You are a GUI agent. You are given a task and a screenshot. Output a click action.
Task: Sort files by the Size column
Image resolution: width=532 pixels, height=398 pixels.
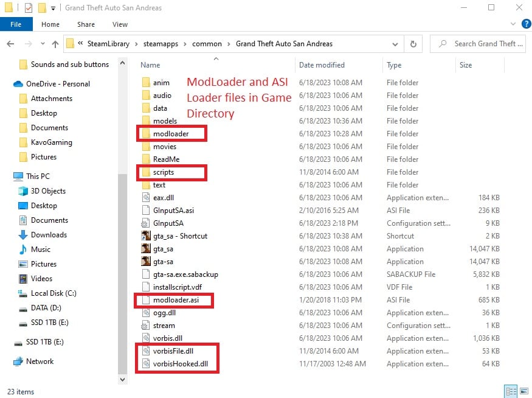pyautogui.click(x=466, y=65)
